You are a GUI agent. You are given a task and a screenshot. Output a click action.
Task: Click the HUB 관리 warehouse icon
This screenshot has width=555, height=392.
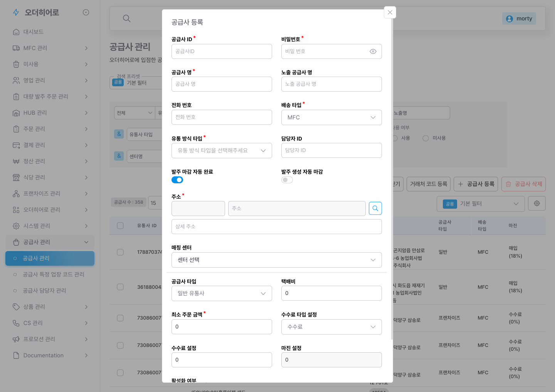16,113
